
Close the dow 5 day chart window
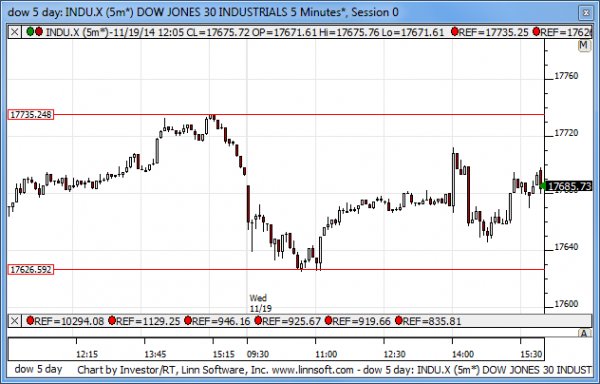pyautogui.click(x=586, y=13)
